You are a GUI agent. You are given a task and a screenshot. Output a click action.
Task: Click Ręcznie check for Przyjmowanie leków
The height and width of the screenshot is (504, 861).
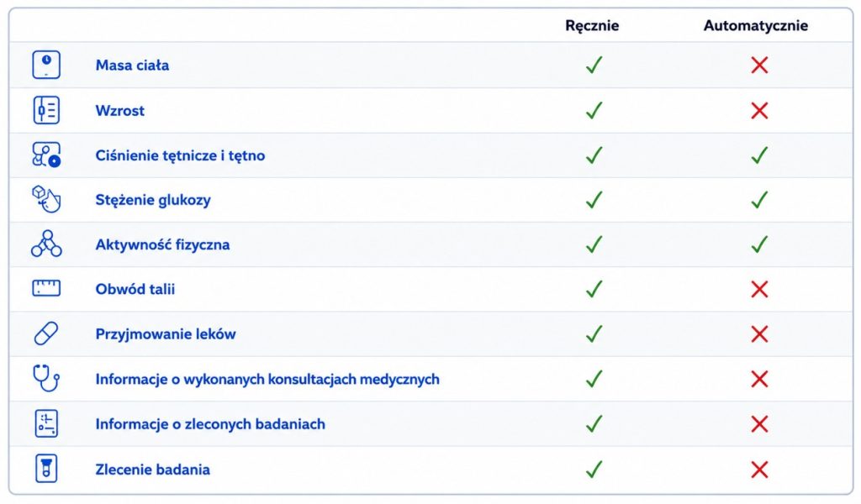tap(594, 333)
